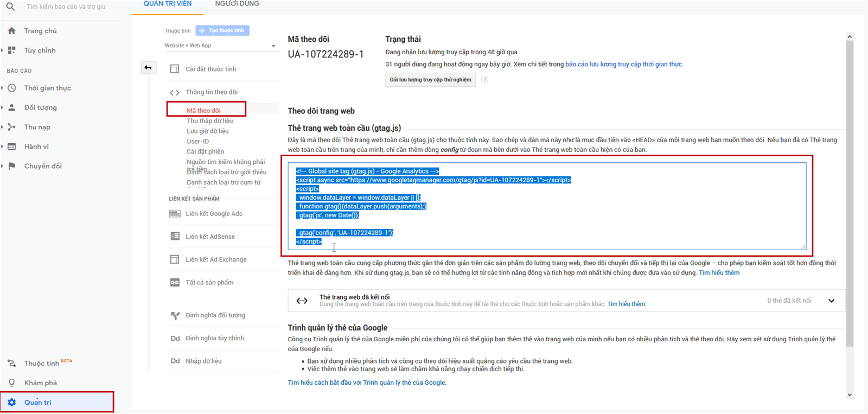Click the Thuộc tính BETA label in the sidebar
The width and height of the screenshot is (868, 414).
coord(48,363)
